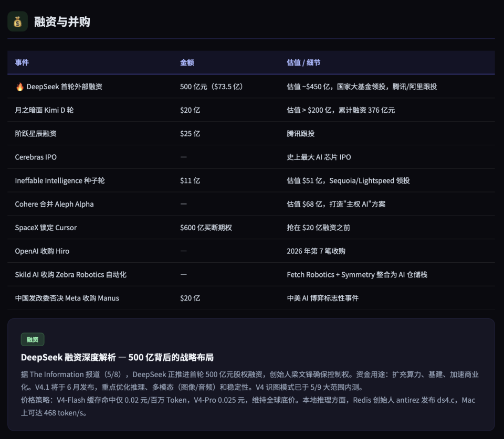Click the Fetch Robotics + Symmetry detail cell
The image size is (504, 439).
(357, 275)
